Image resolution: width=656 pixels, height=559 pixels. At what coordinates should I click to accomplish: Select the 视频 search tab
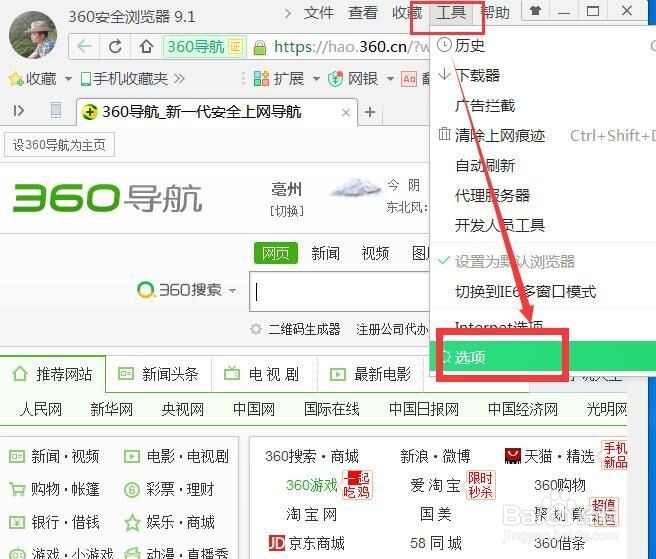point(375,253)
